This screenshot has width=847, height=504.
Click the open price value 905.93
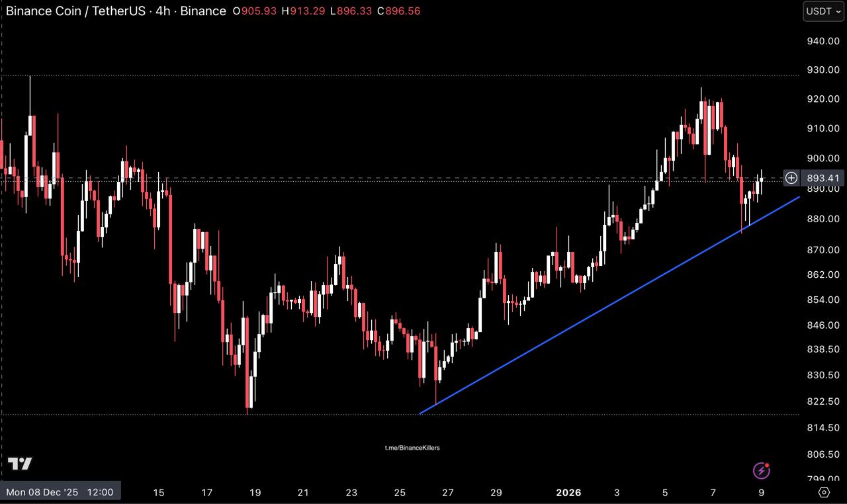[x=259, y=11]
